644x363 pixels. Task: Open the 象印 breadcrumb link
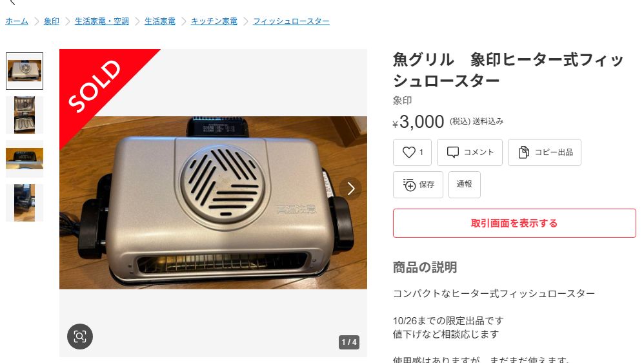click(x=52, y=21)
